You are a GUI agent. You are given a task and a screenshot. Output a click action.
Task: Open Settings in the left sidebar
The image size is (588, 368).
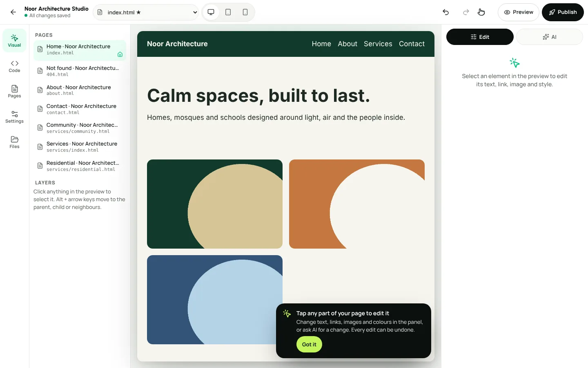click(x=14, y=117)
